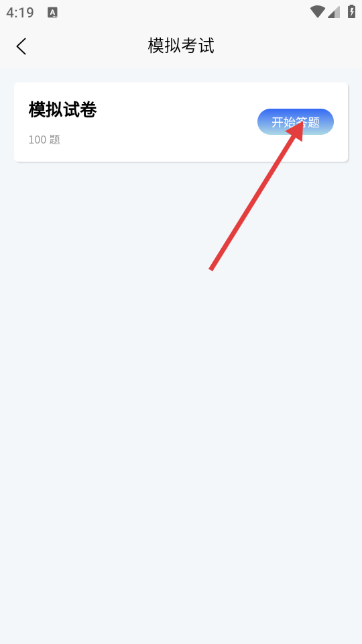
Task: Go back using the left arrow icon
Action: pyautogui.click(x=21, y=46)
